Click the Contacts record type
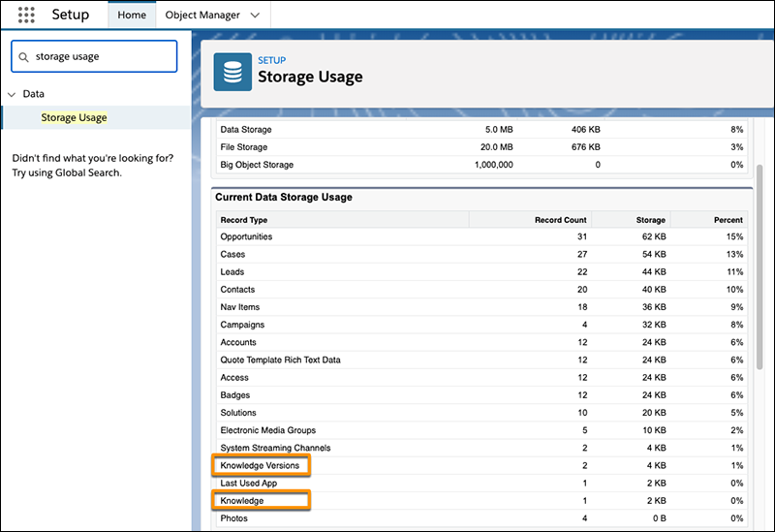Screen dimensions: 775x532 coord(237,290)
